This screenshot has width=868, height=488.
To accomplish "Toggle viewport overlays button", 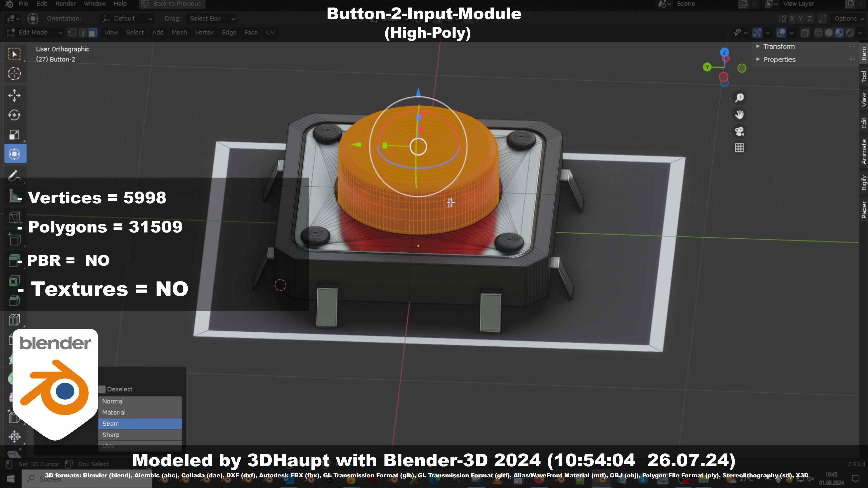I will click(781, 33).
